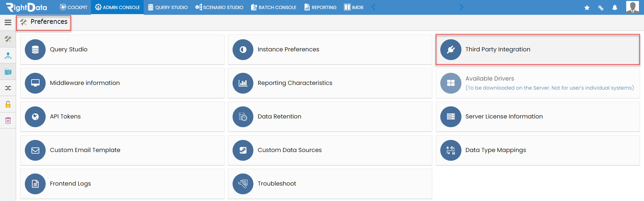Viewport: 644px width, 201px height.
Task: Open the Reporting tab
Action: pos(320,7)
